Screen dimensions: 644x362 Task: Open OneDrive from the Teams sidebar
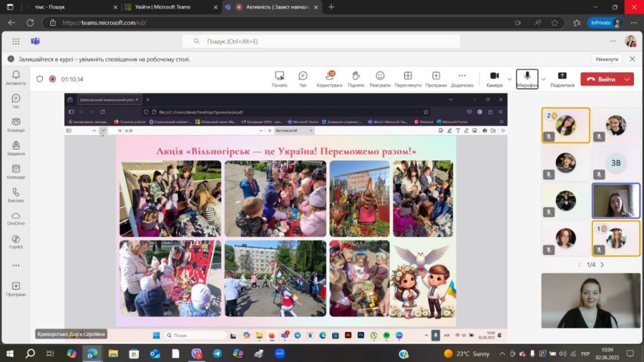[x=16, y=218]
